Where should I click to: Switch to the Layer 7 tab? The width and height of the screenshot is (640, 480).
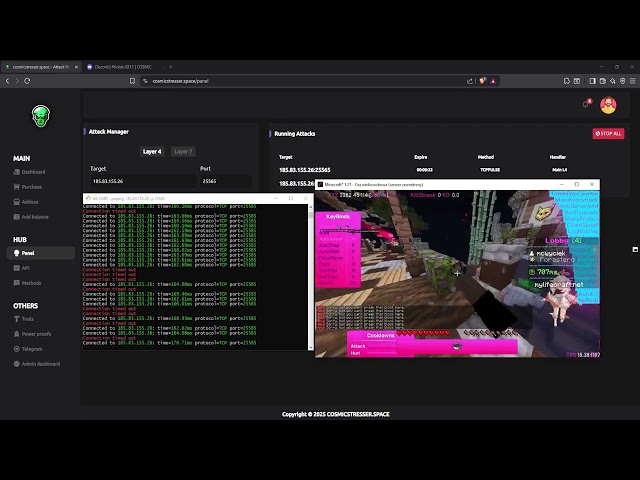183,151
